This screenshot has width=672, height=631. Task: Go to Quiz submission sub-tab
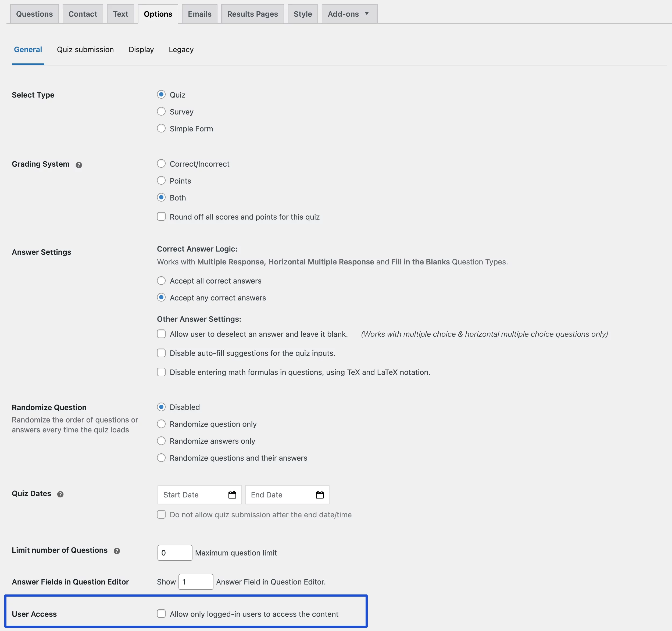[x=85, y=50]
